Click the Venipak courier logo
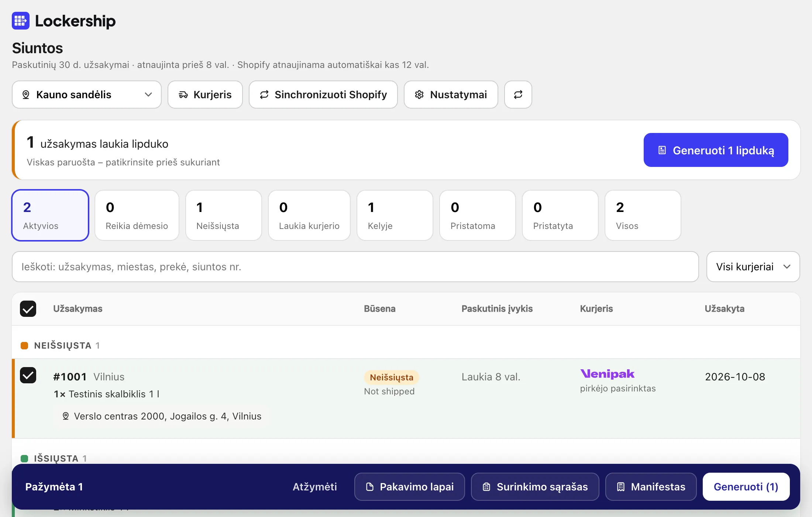This screenshot has width=812, height=517. (608, 374)
